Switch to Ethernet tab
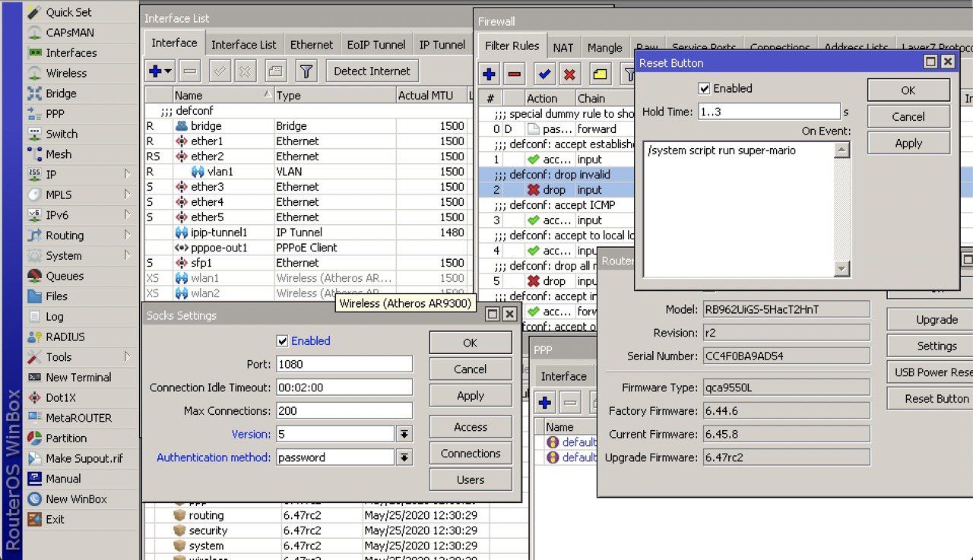Viewport: 973px width, 560px height. tap(312, 45)
